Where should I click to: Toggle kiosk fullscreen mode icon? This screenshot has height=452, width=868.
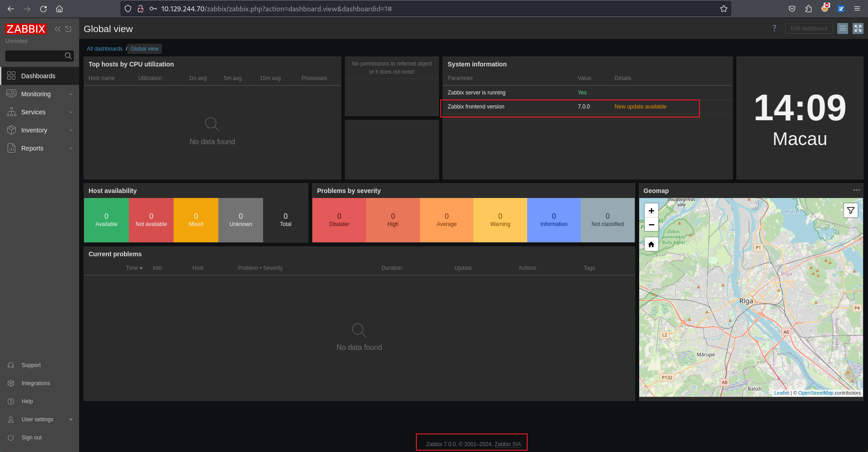[x=858, y=28]
